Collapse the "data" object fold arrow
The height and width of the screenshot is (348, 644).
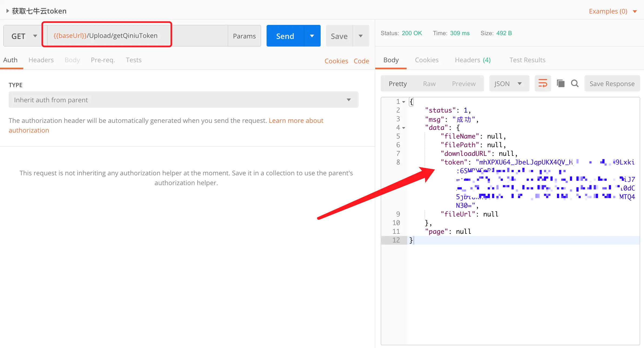[404, 128]
